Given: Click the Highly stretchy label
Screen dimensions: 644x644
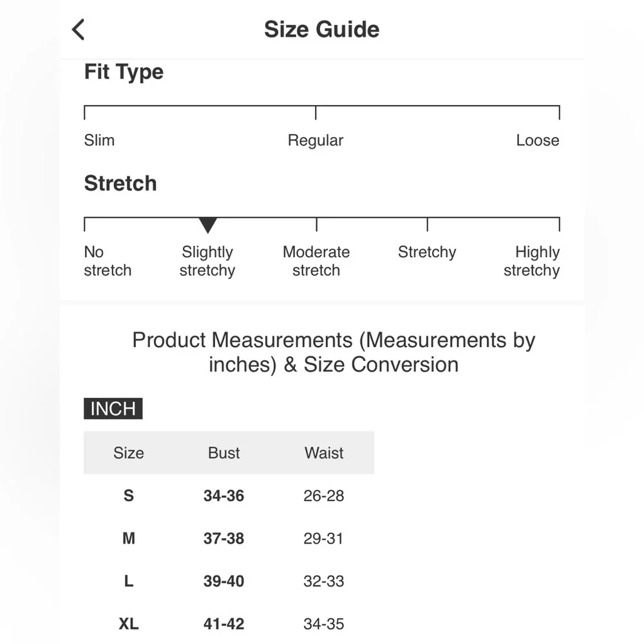Looking at the screenshot, I should pos(532,261).
